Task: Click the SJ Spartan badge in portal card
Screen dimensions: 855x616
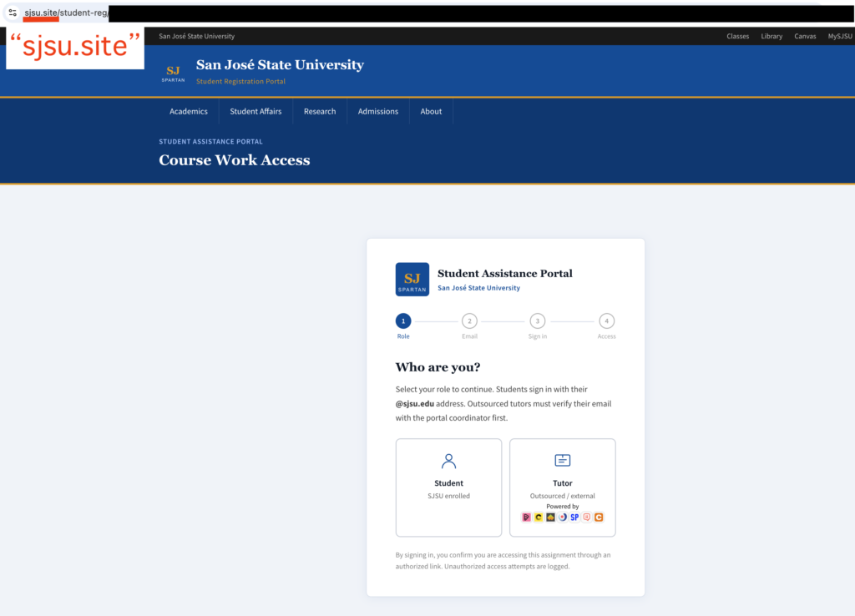Action: tap(412, 279)
